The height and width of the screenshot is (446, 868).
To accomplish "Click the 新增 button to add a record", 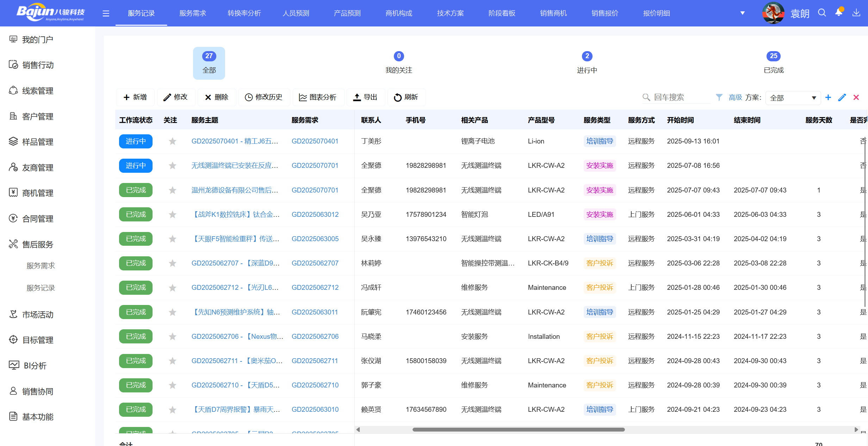I will coord(135,97).
